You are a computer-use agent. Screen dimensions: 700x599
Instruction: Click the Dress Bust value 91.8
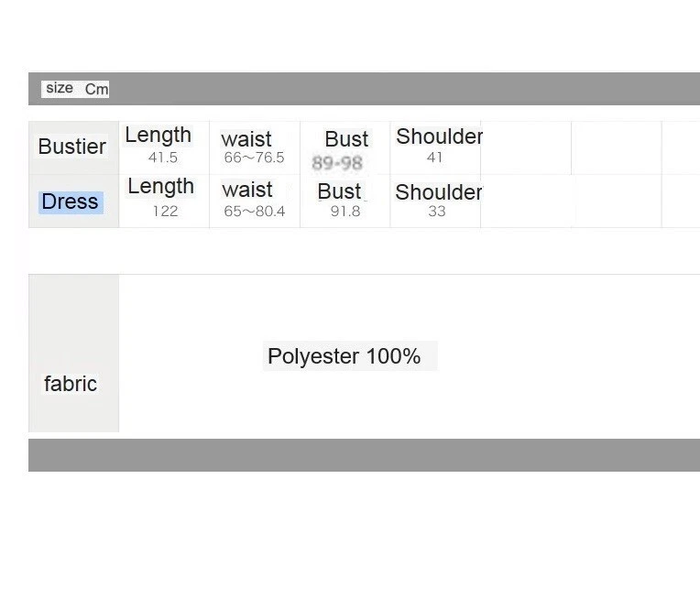coord(345,212)
